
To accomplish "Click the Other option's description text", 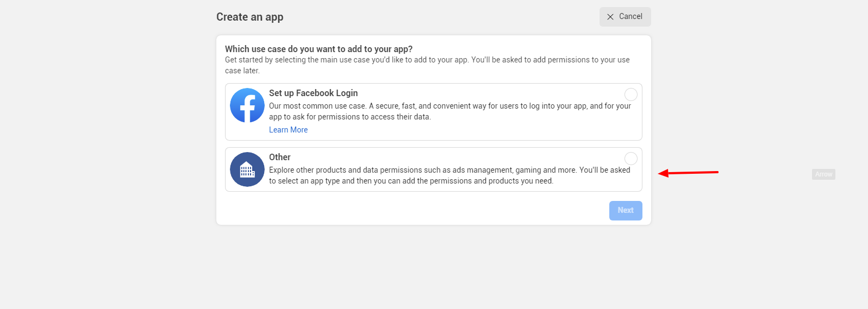I will pyautogui.click(x=449, y=175).
